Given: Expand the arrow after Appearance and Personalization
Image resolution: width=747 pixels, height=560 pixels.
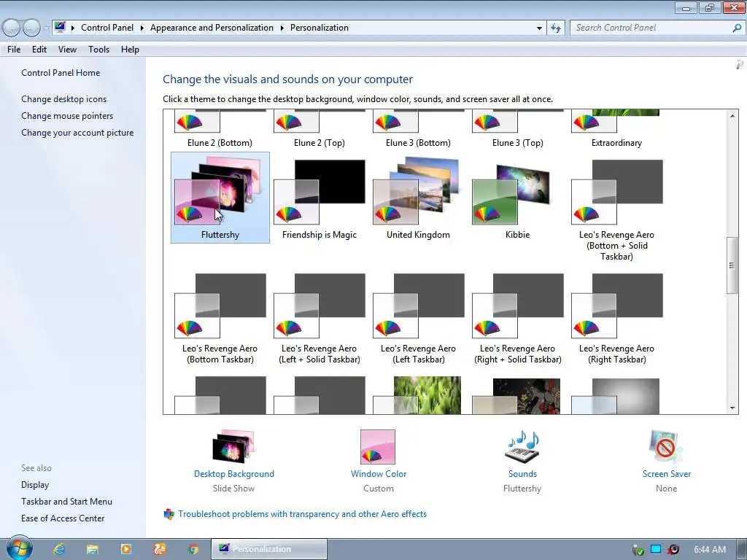Looking at the screenshot, I should click(x=282, y=28).
